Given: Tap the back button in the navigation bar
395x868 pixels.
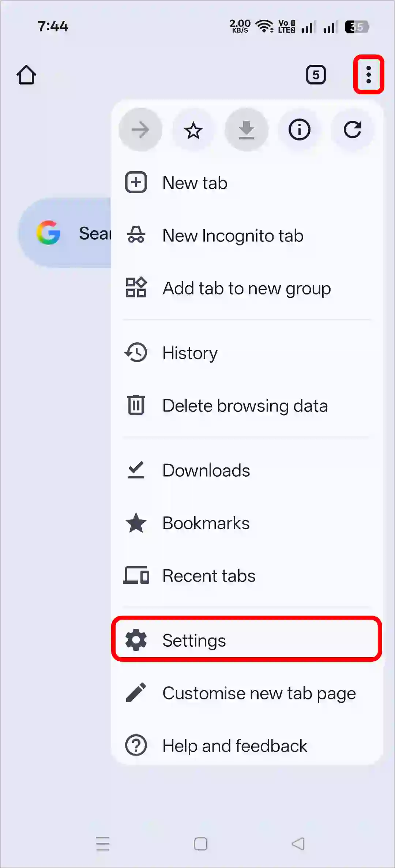Looking at the screenshot, I should [297, 844].
